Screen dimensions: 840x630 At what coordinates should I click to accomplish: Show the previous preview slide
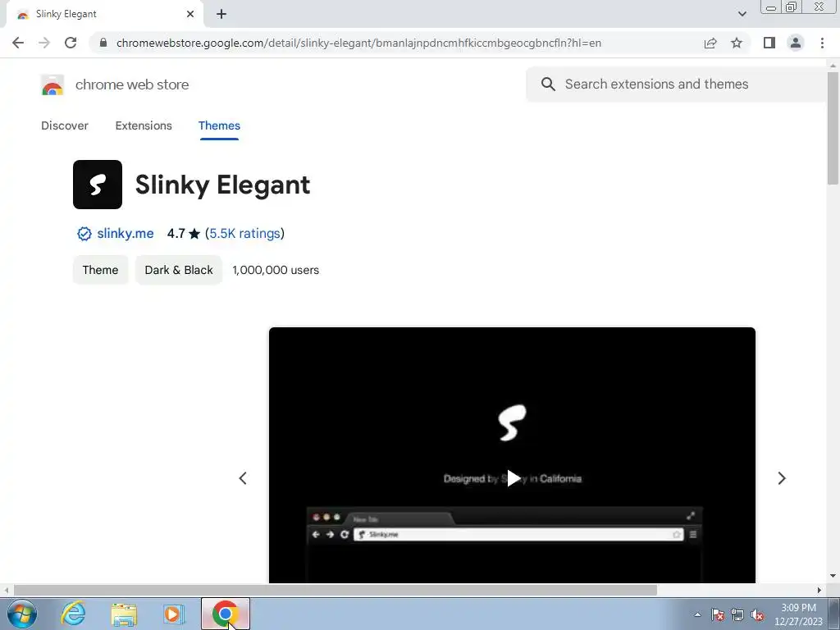click(243, 478)
